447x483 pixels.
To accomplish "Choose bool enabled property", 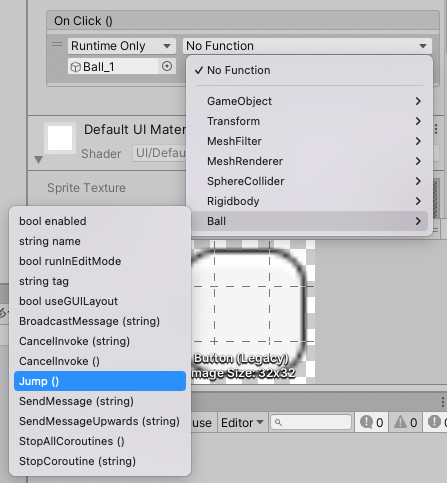I will click(100, 221).
